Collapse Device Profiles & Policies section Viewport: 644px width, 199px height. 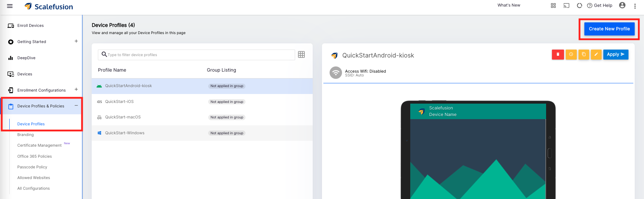coord(76,105)
